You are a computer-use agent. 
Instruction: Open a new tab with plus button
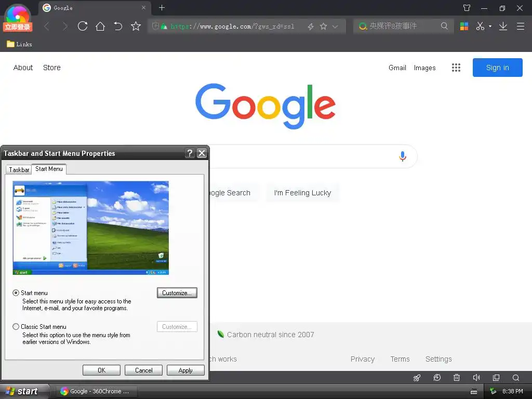[162, 7]
